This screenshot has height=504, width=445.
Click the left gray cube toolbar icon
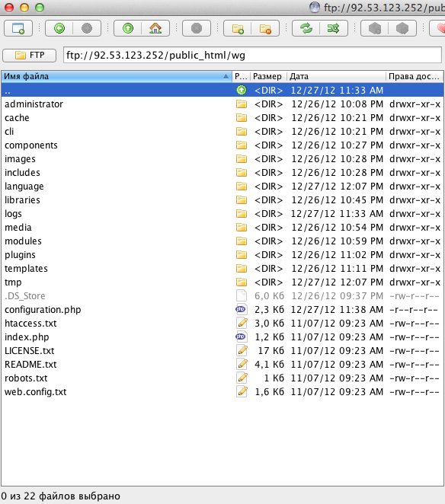[375, 28]
